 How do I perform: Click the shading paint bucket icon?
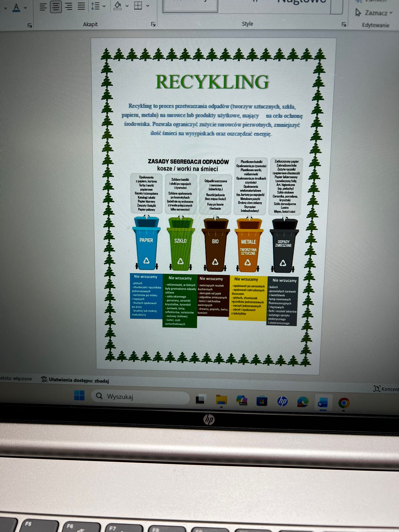click(x=118, y=6)
